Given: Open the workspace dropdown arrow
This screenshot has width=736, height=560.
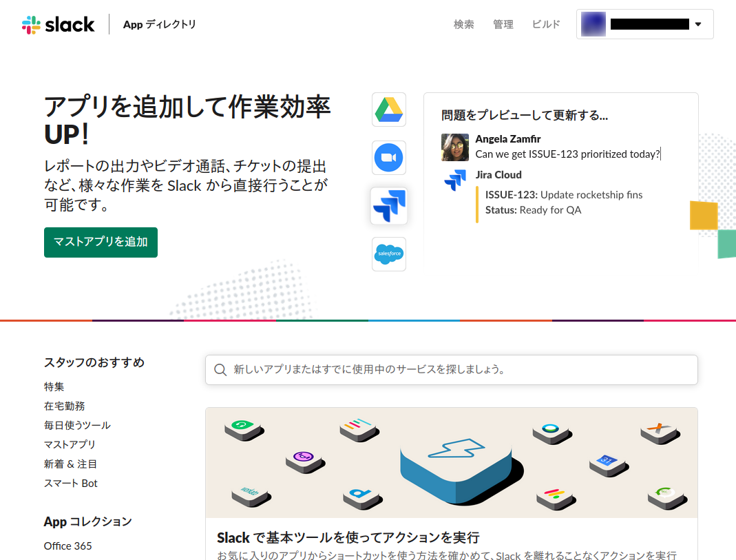Looking at the screenshot, I should click(x=698, y=24).
